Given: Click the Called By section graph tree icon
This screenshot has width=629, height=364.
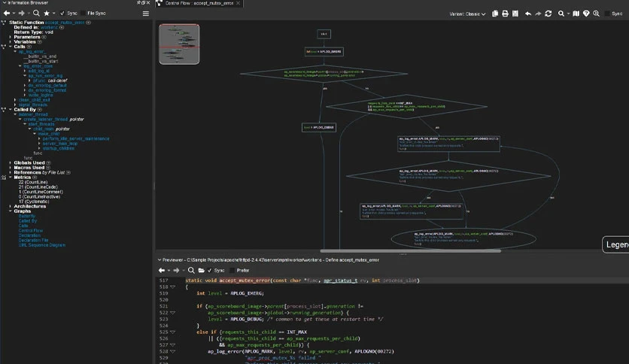Looking at the screenshot, I should (x=4, y=110).
